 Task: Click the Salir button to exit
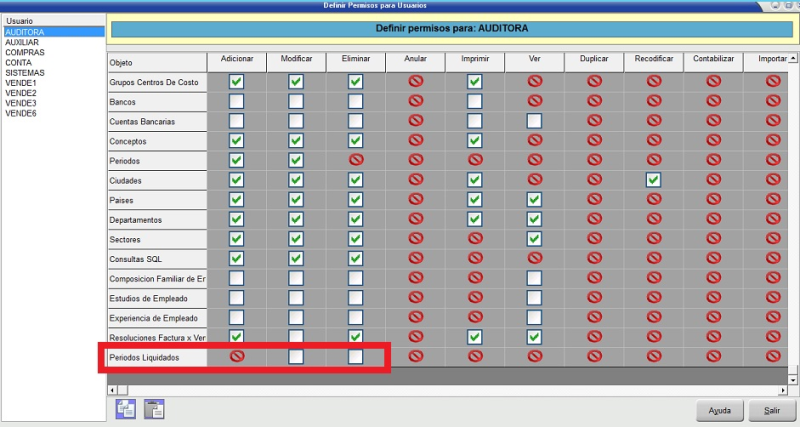point(772,410)
